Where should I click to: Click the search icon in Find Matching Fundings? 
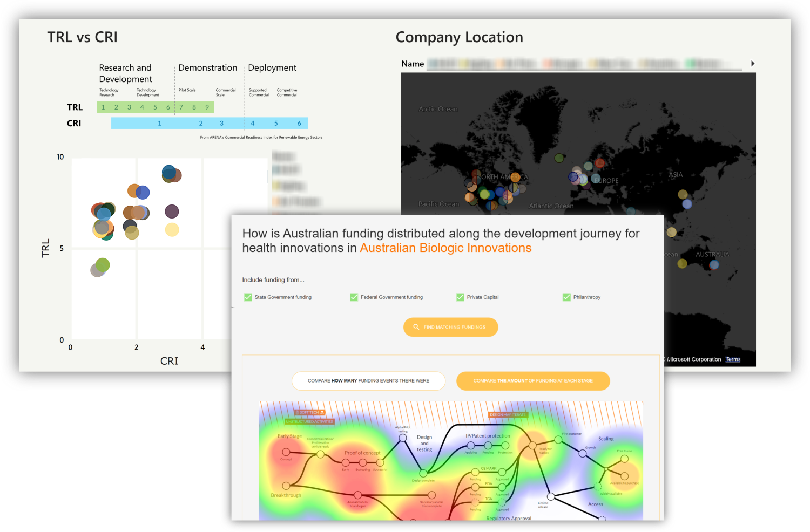pyautogui.click(x=416, y=327)
